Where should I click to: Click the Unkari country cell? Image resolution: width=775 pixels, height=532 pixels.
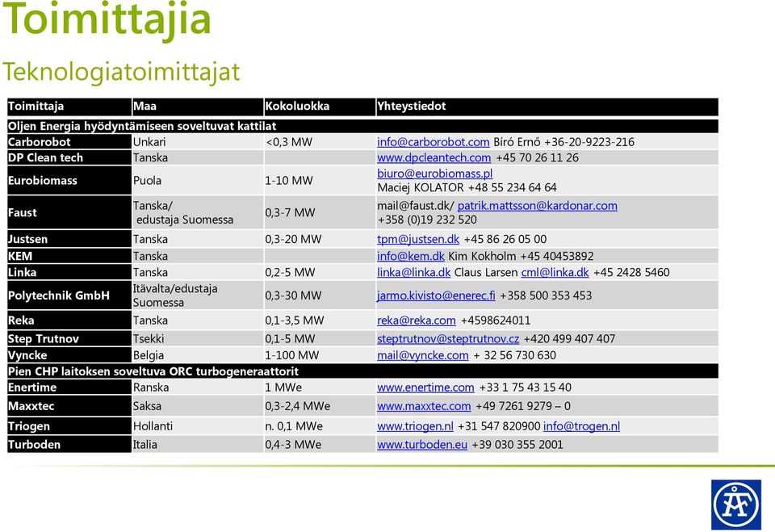tap(198, 142)
